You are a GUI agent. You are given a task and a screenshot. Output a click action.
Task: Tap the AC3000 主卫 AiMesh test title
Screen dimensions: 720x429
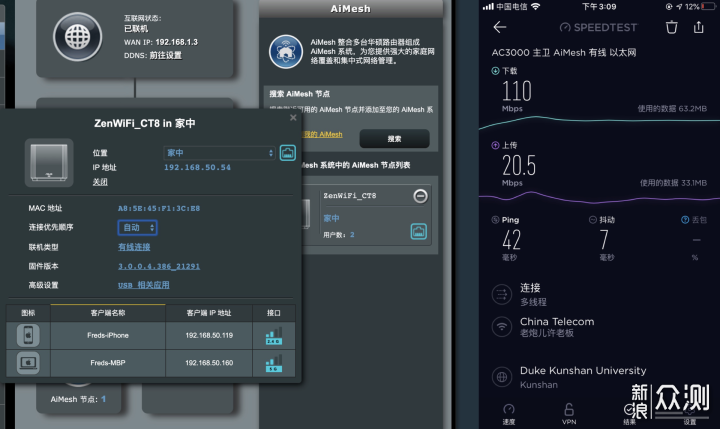click(564, 52)
